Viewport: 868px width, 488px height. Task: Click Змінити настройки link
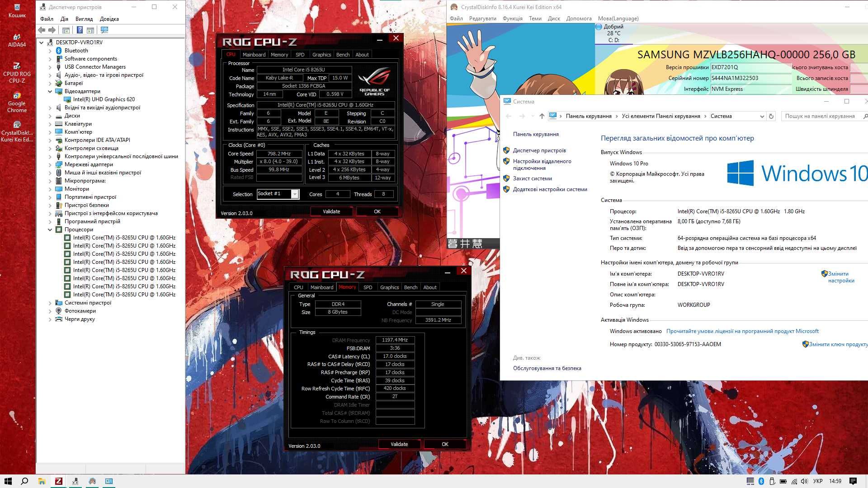841,277
